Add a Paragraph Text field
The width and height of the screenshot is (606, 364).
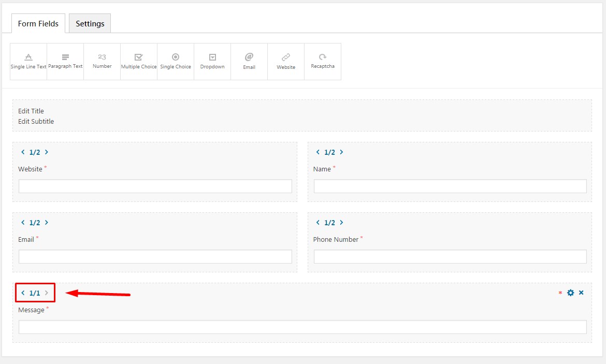(x=65, y=62)
